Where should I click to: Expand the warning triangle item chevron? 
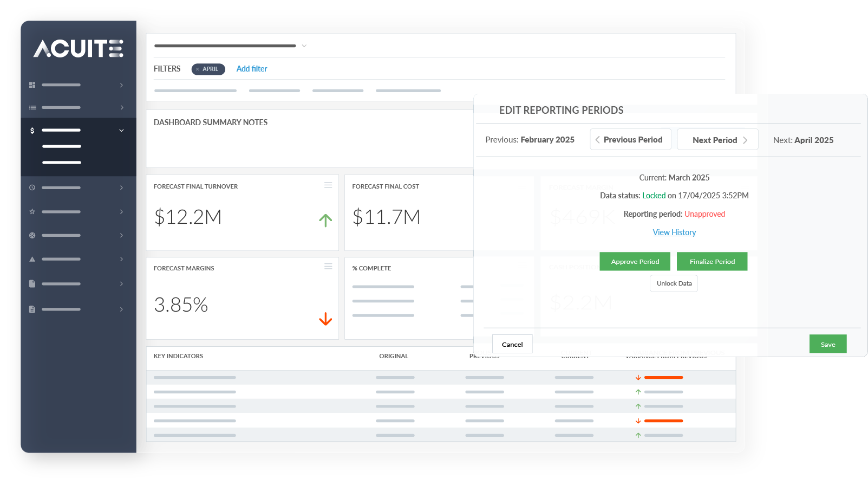[x=121, y=259]
